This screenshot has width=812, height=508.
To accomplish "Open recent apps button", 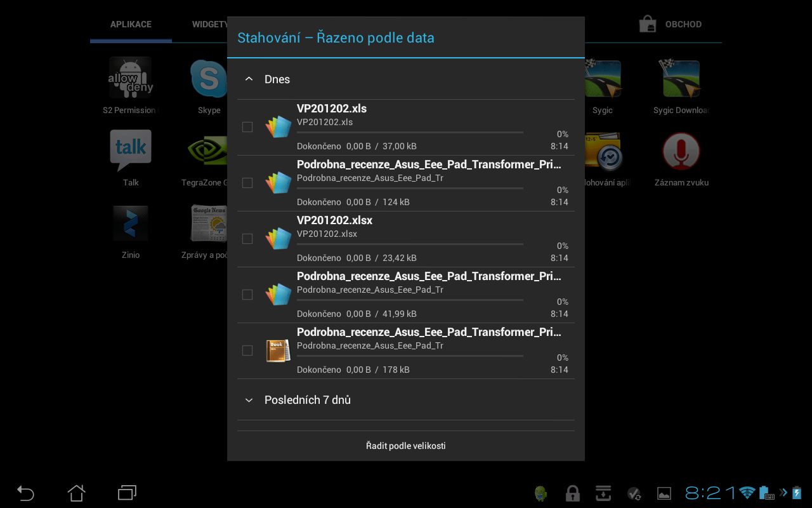I will pyautogui.click(x=127, y=493).
